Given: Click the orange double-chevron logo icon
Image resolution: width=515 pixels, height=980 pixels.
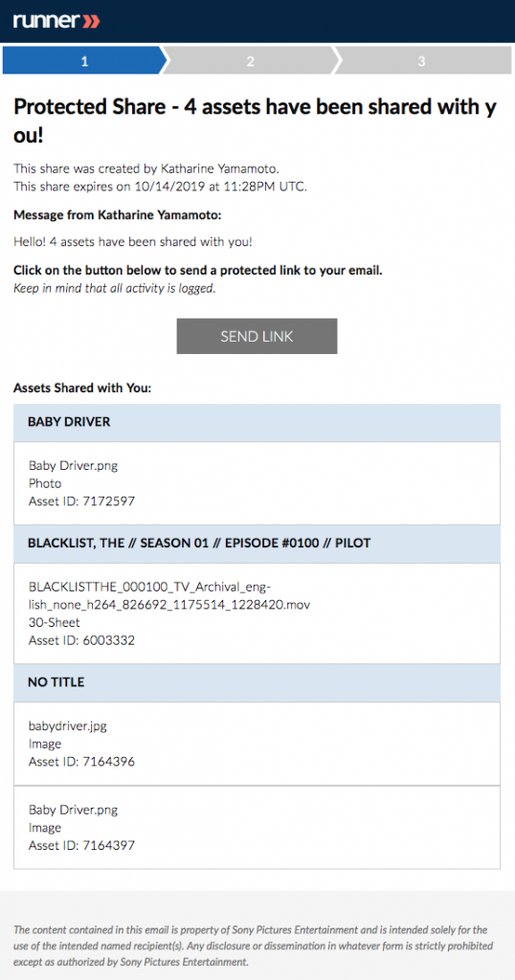Looking at the screenshot, I should point(91,22).
